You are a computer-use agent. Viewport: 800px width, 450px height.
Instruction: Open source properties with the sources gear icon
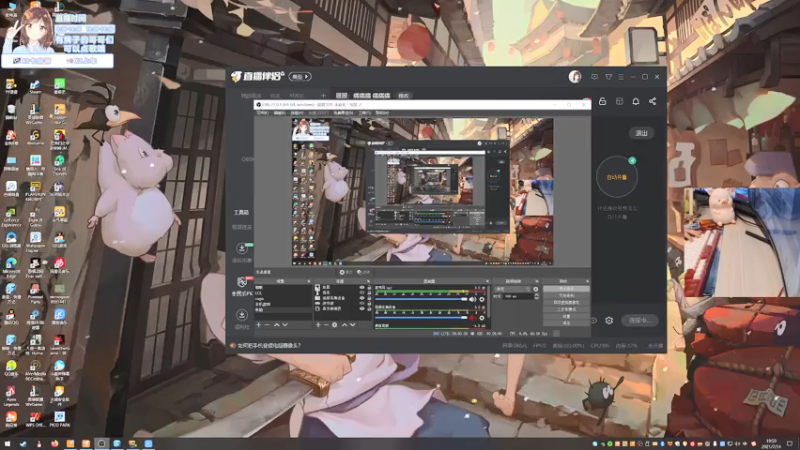tap(334, 324)
